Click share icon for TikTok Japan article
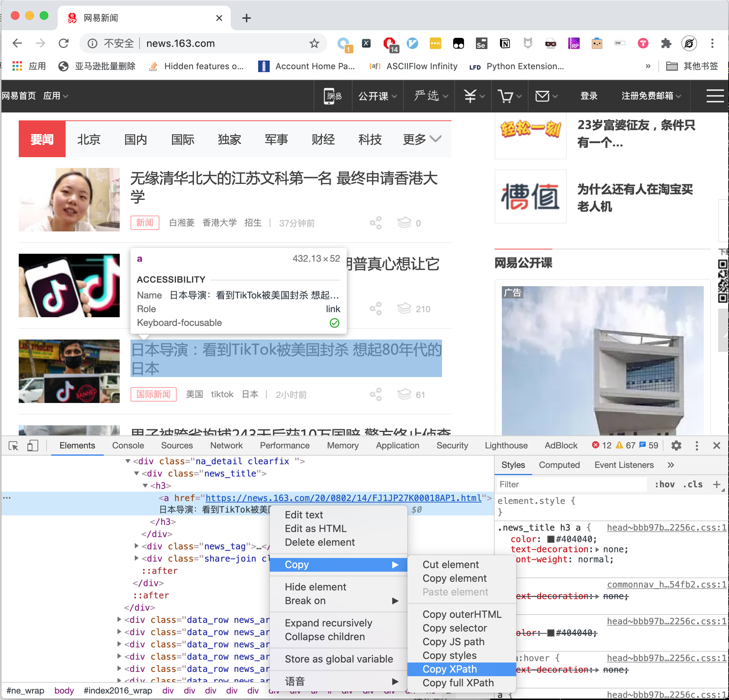Viewport: 729px width, 700px height. (x=376, y=395)
